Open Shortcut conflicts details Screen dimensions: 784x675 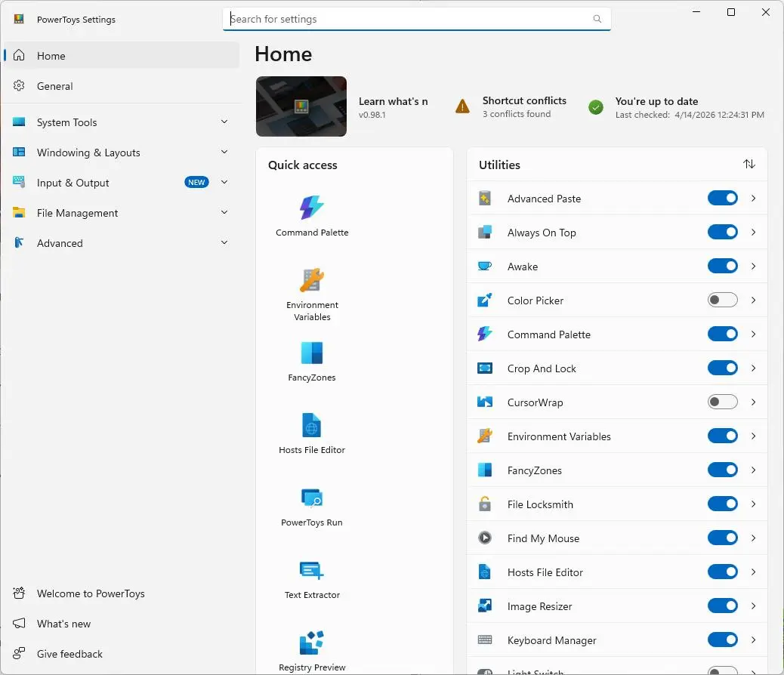(x=524, y=107)
